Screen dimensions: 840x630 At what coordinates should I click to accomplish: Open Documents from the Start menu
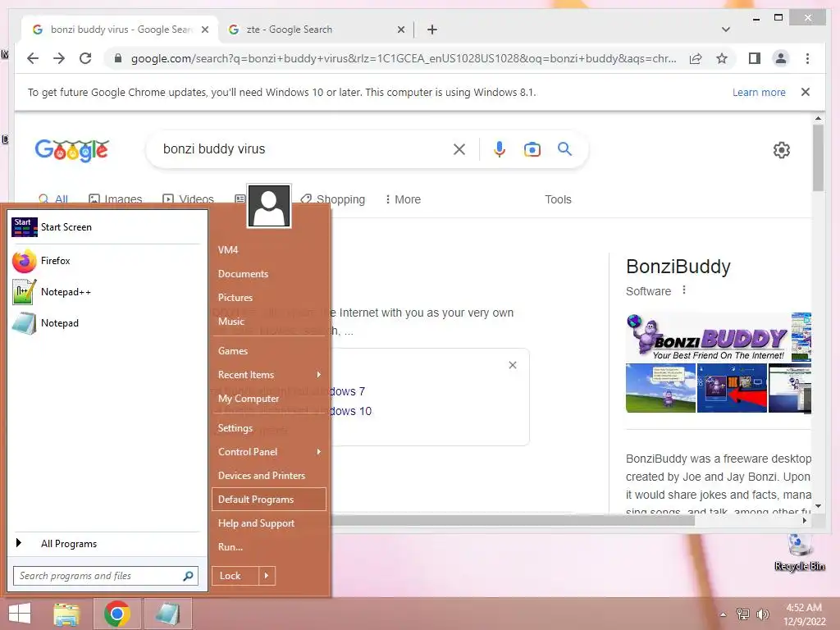[x=269, y=274]
